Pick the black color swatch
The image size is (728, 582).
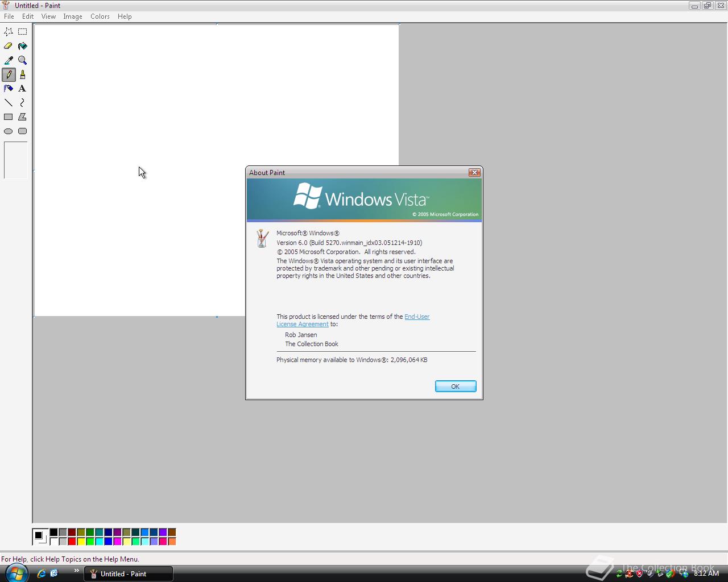(x=53, y=533)
